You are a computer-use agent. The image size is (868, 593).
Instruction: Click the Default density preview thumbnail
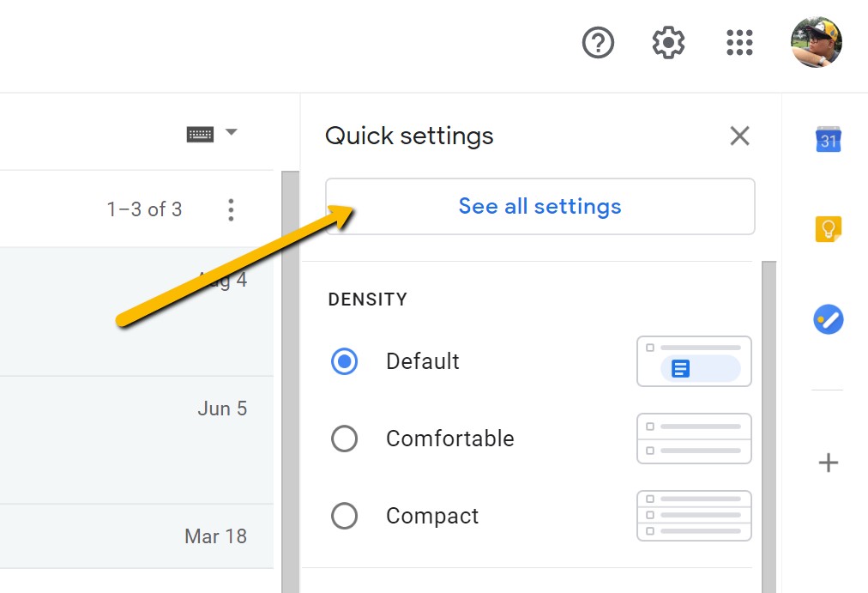(x=694, y=361)
